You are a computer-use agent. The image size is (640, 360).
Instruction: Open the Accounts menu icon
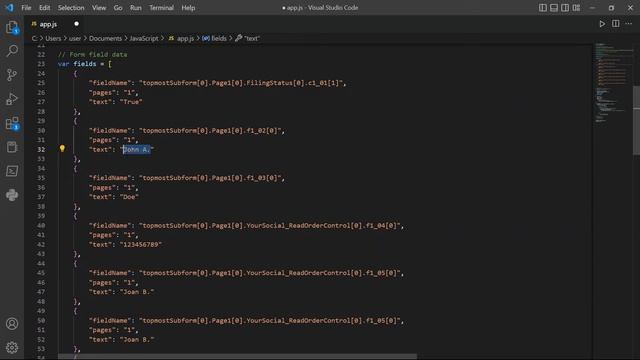pyautogui.click(x=12, y=324)
